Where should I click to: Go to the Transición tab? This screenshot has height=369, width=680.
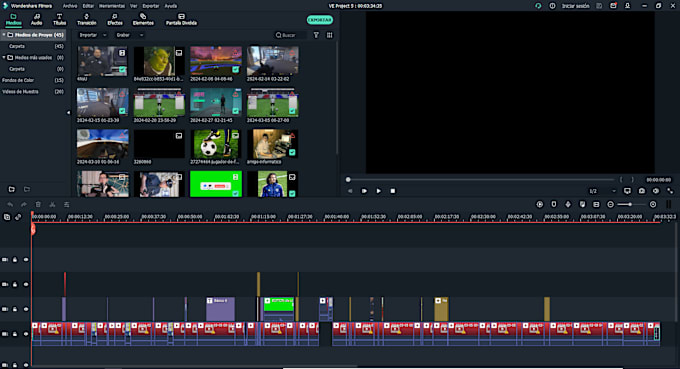86,20
